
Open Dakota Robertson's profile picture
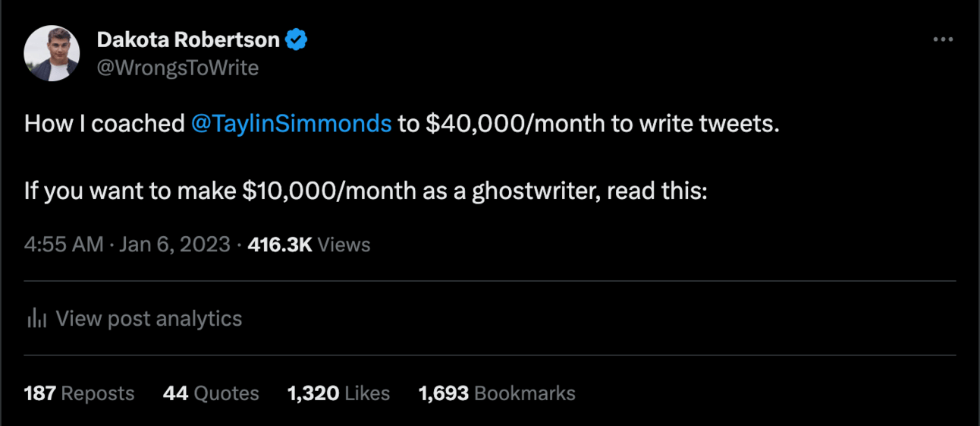52,53
